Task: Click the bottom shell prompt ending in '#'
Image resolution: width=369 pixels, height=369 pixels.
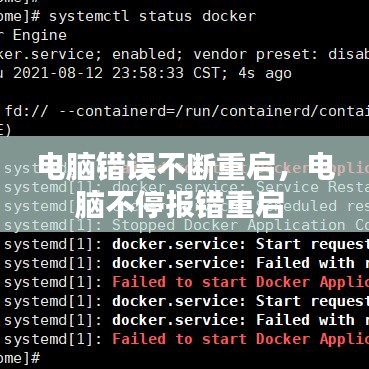Action: pos(20,358)
